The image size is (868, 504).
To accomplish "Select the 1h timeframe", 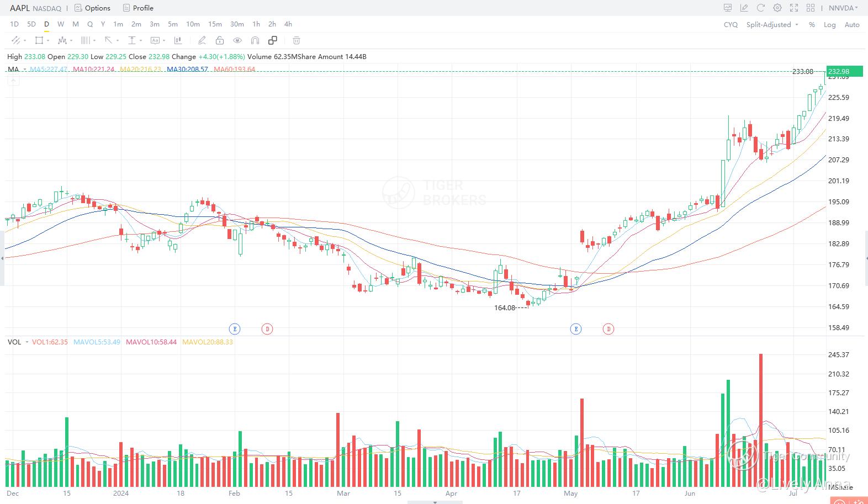I will click(256, 24).
